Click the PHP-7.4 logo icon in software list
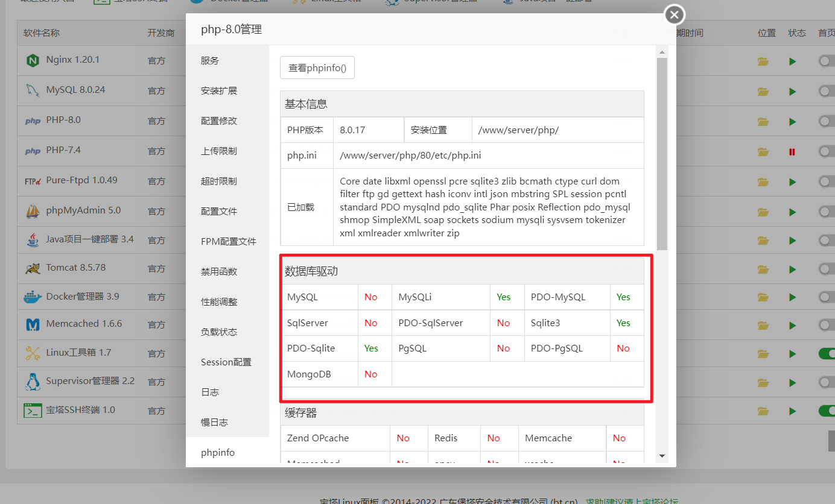Viewport: 835px width, 504px height. pos(33,151)
